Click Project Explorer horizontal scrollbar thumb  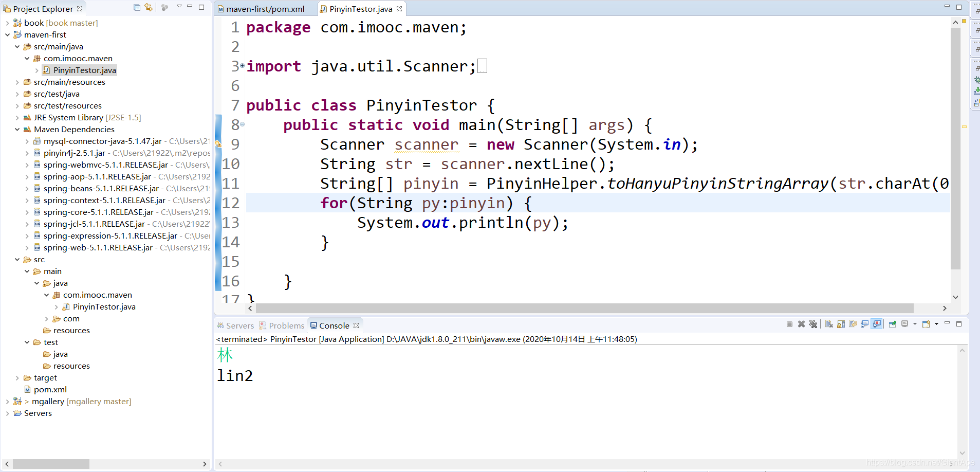(x=51, y=464)
